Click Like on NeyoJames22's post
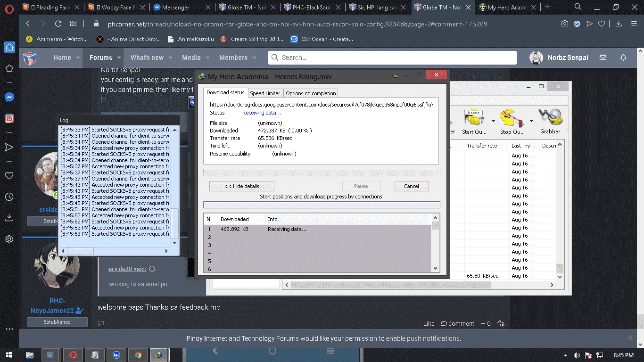Viewport: 644px width, 362px height. (x=429, y=324)
